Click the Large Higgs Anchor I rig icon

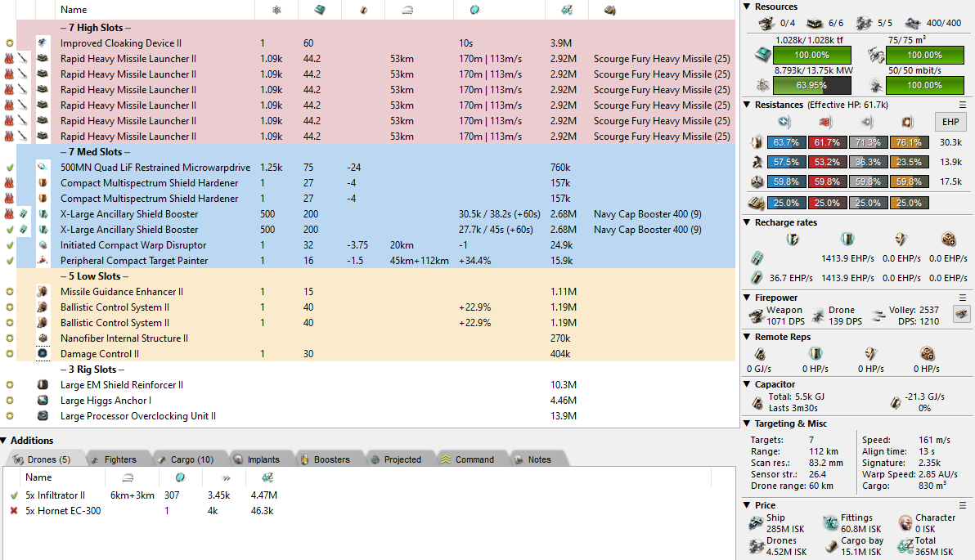pyautogui.click(x=43, y=401)
